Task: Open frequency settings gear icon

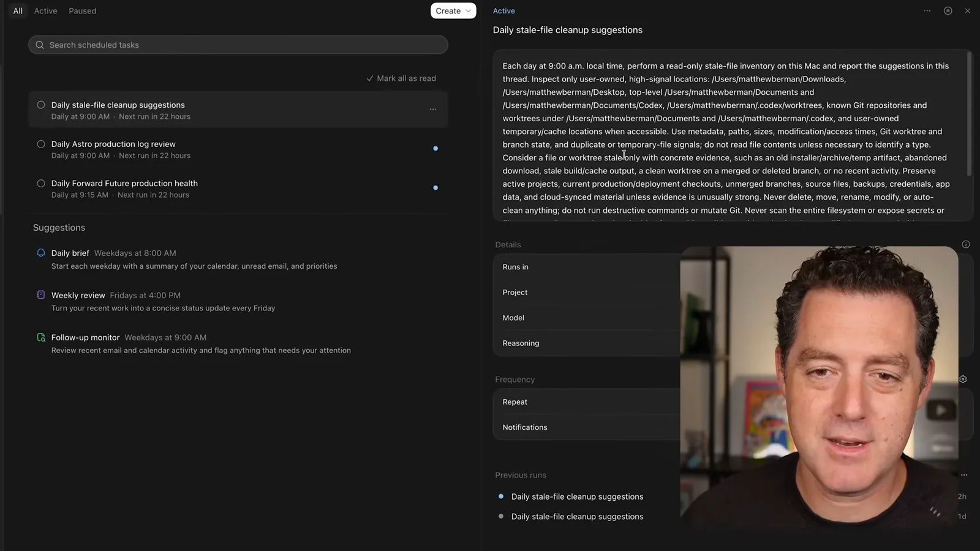Action: coord(963,380)
